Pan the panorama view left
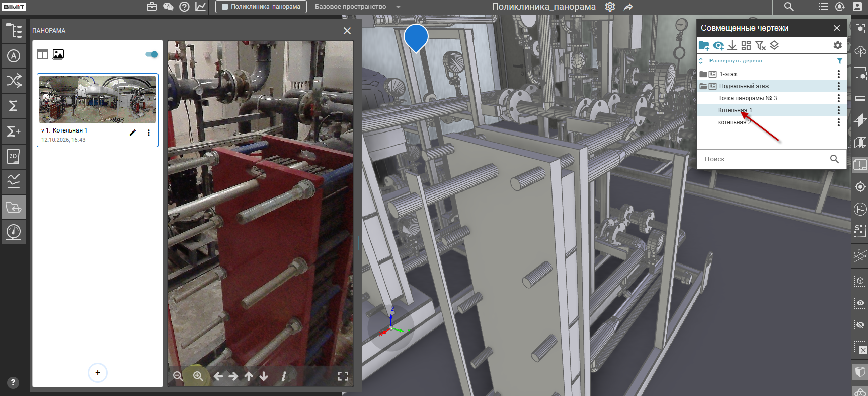Screen dimensions: 868x396 [x=218, y=376]
